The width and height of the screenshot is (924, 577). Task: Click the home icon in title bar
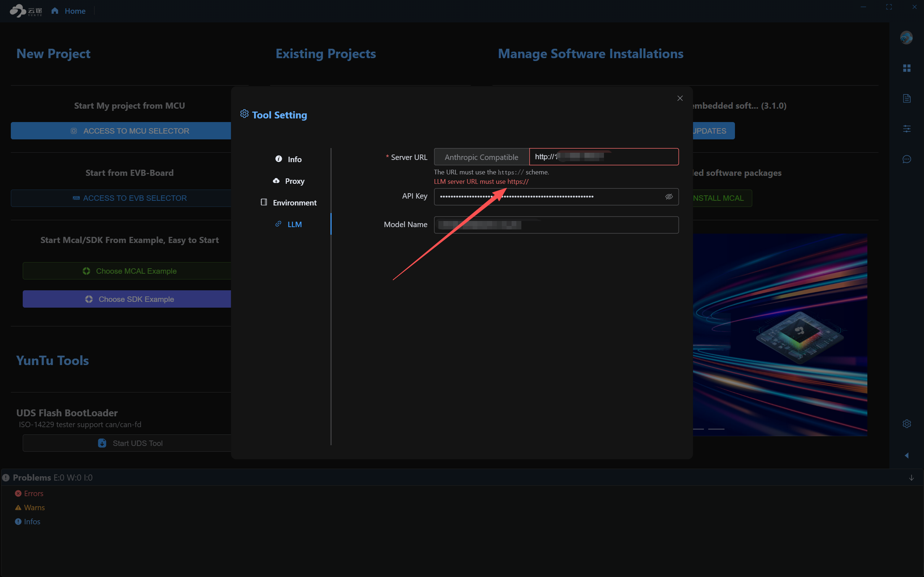coord(55,11)
